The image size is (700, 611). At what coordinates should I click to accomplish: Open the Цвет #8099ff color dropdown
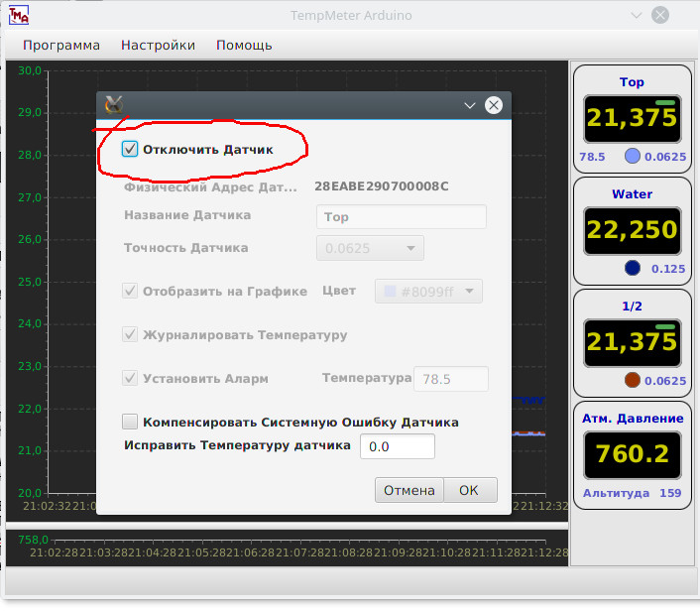[428, 292]
